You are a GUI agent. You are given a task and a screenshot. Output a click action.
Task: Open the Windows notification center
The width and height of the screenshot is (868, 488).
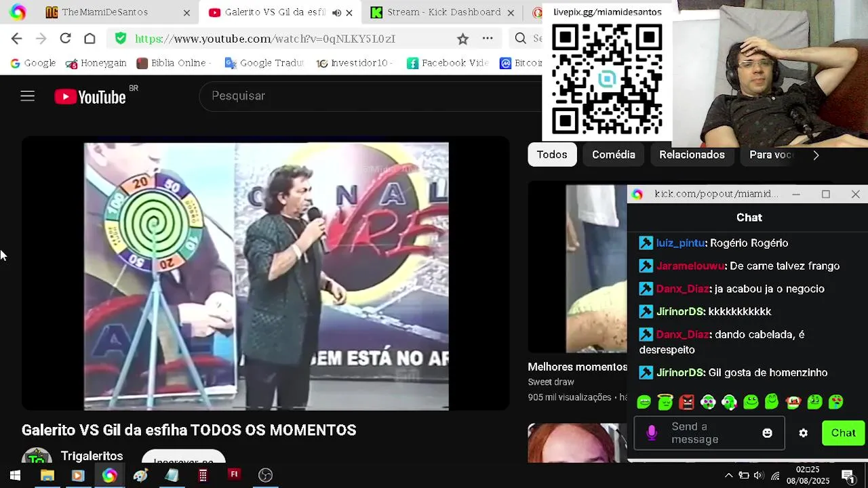pos(848,475)
